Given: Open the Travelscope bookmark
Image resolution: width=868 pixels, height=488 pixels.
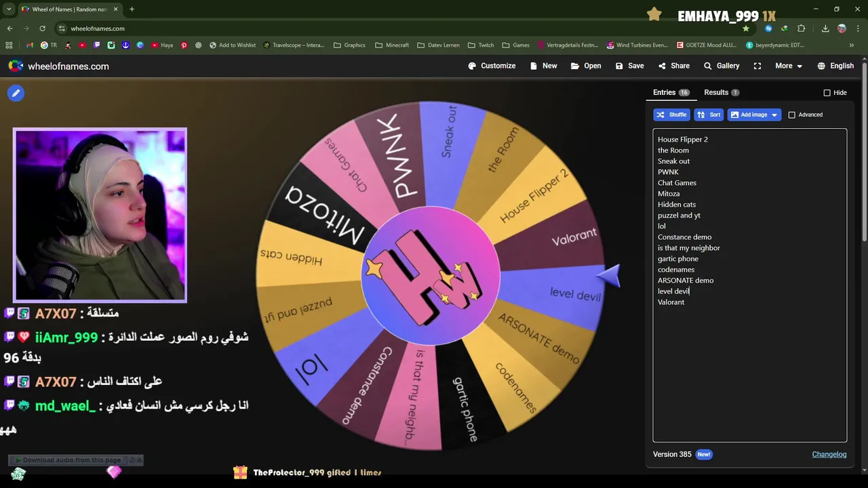Looking at the screenshot, I should point(294,45).
